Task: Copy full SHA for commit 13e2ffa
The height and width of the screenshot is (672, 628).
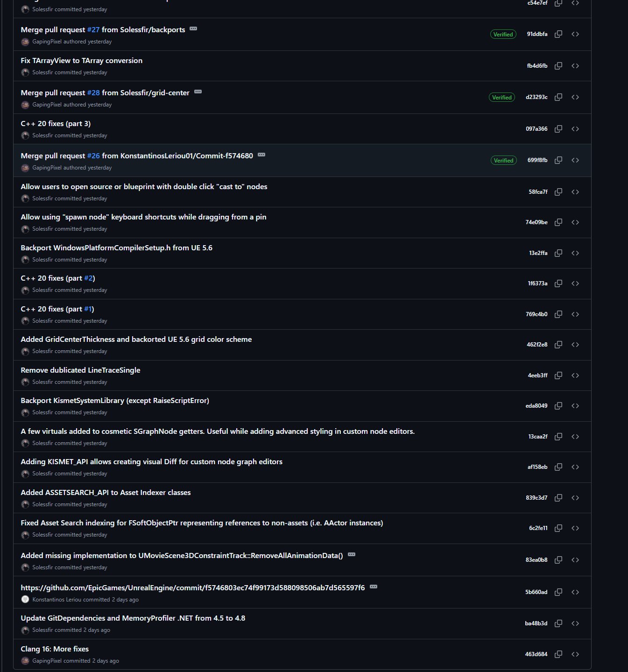Action: pyautogui.click(x=558, y=253)
